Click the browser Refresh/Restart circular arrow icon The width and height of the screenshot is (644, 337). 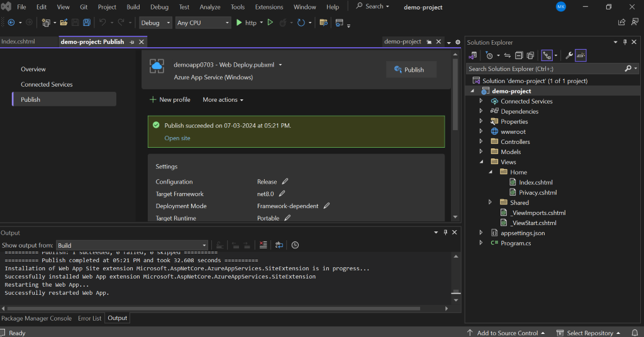tap(301, 23)
